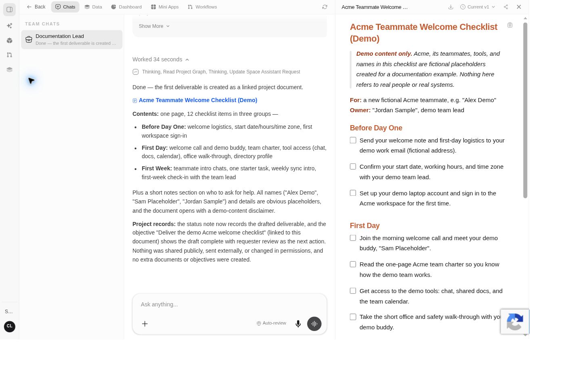
Task: Switch to the Chats tab
Action: (65, 7)
